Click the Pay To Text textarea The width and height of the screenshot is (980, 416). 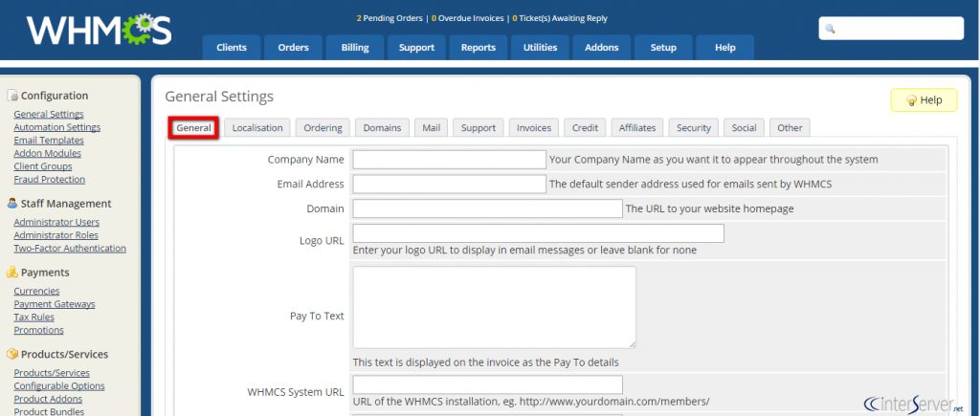(495, 307)
